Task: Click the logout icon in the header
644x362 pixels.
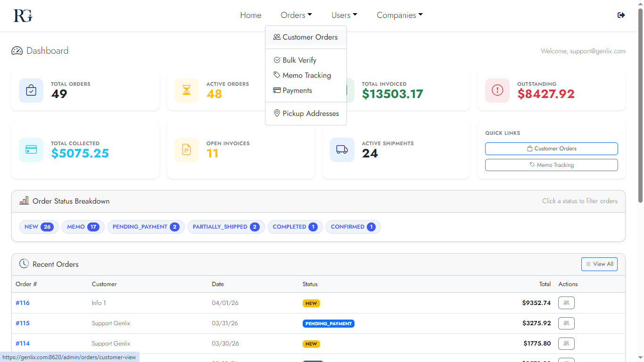Action: coord(621,15)
